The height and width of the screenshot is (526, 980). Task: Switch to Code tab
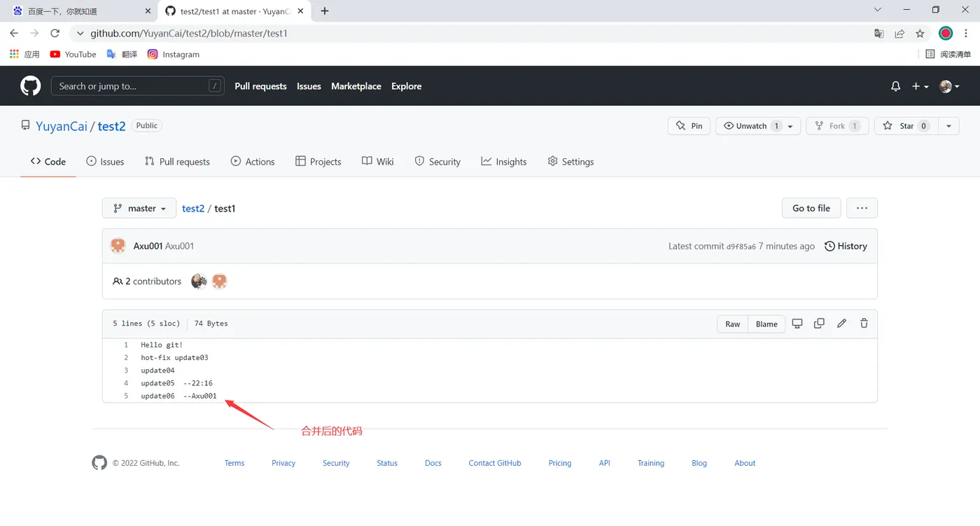(x=48, y=161)
